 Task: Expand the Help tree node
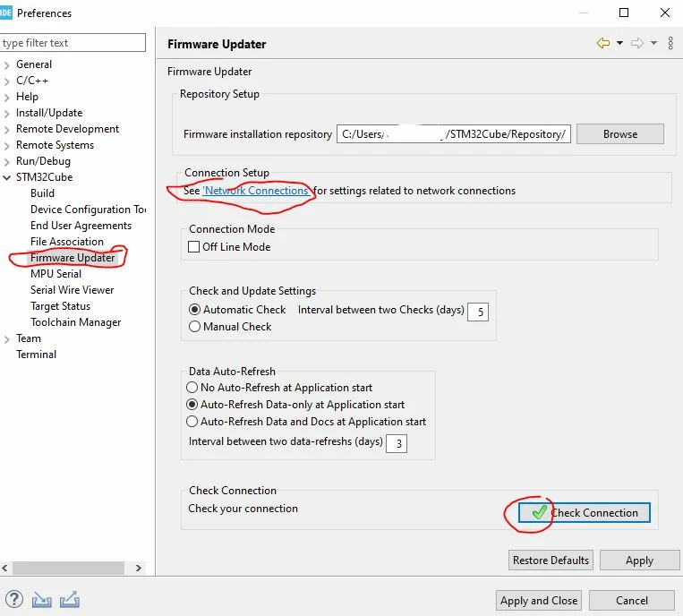[6, 98]
